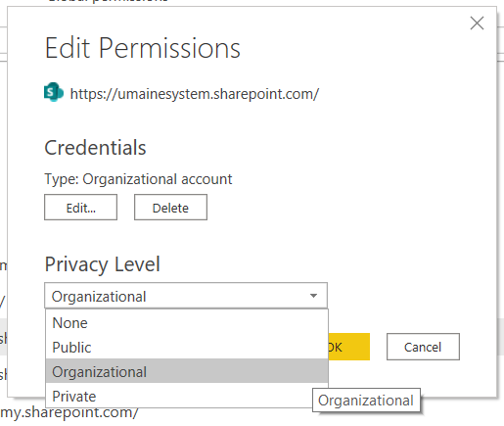Confirm changes with the yellow OK button
Image resolution: width=504 pixels, height=426 pixels.
pos(348,347)
